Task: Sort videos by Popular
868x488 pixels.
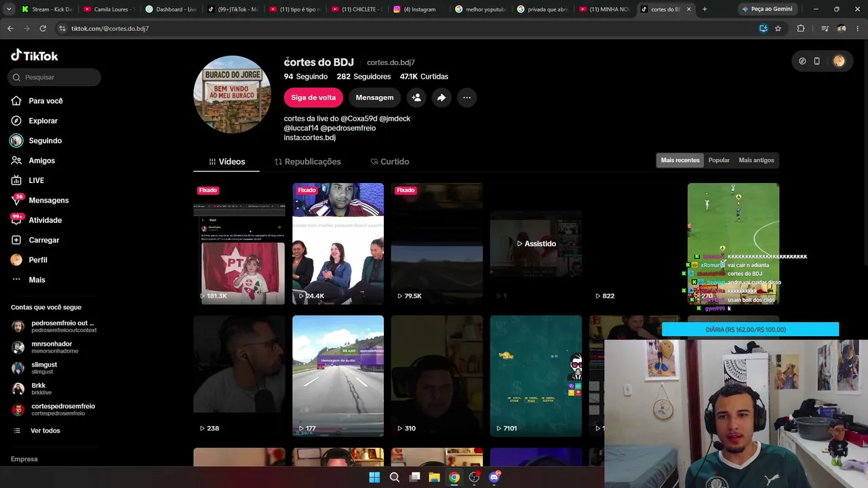Action: click(719, 160)
